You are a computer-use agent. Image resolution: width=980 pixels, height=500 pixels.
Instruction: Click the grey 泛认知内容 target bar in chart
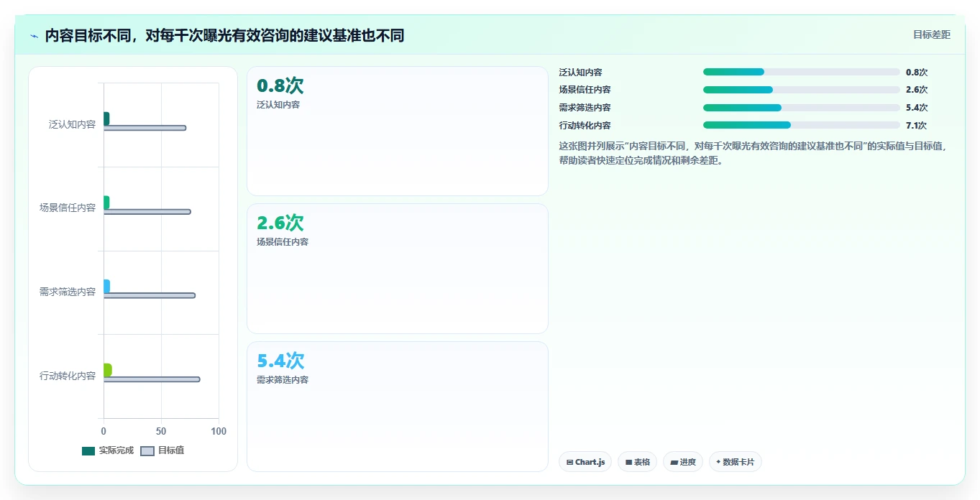pyautogui.click(x=145, y=128)
